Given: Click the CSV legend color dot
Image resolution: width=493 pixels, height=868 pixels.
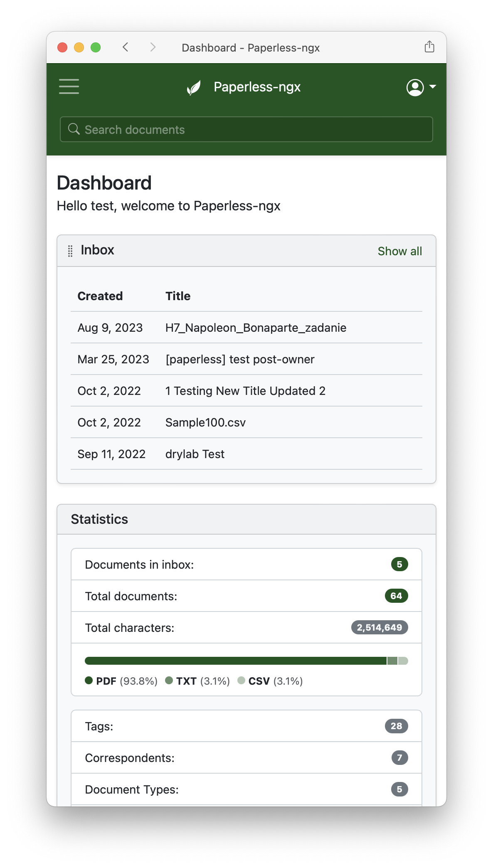Looking at the screenshot, I should point(241,681).
